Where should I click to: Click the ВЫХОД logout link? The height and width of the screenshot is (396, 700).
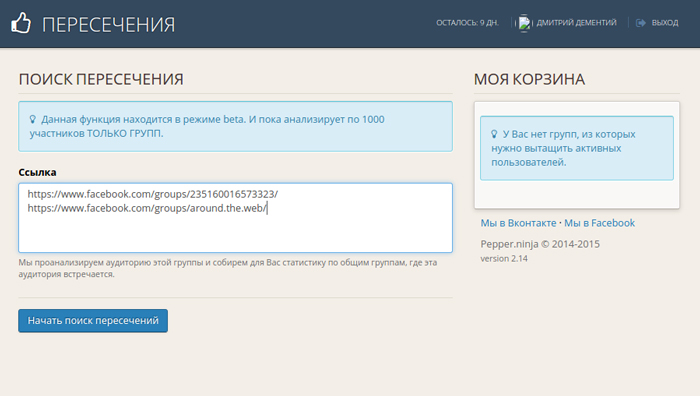pos(665,23)
